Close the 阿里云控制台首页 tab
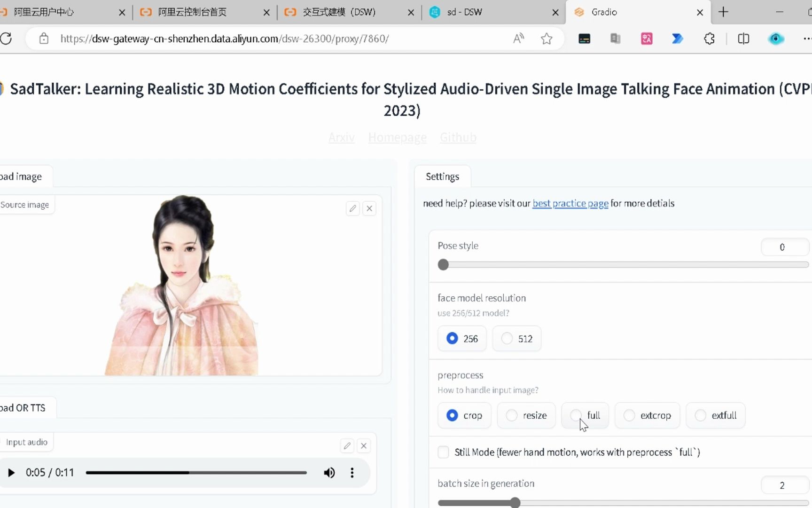The width and height of the screenshot is (812, 508). coord(266,12)
